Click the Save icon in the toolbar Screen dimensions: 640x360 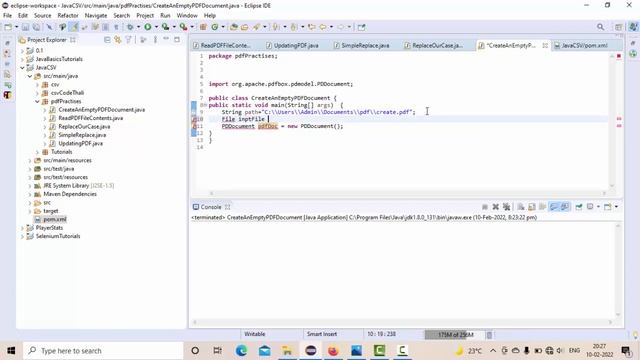(25, 27)
